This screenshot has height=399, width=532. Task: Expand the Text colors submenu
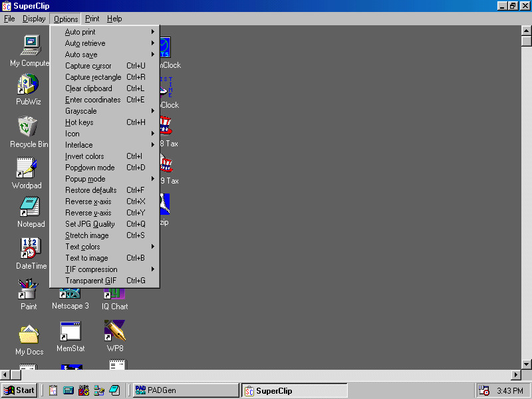tap(104, 247)
